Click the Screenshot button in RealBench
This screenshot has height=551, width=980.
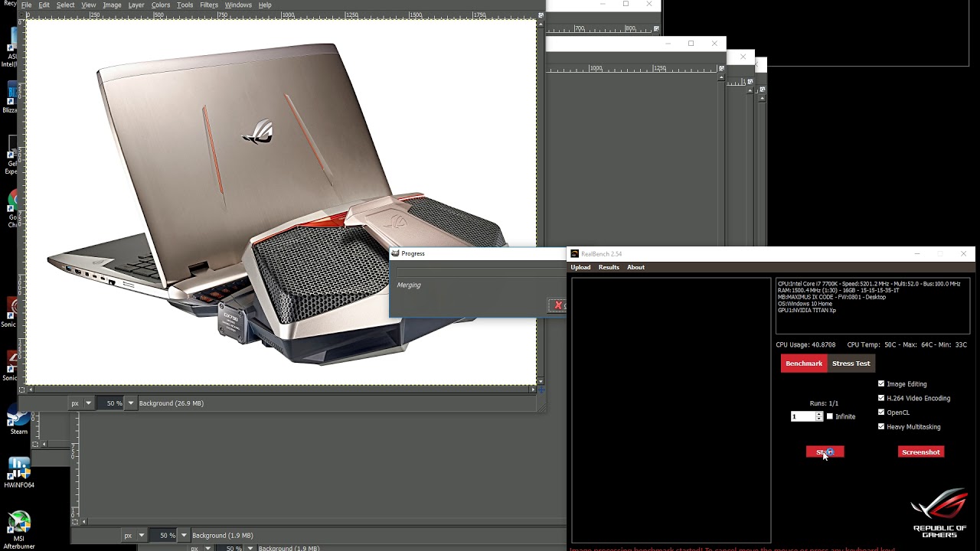[x=920, y=452]
